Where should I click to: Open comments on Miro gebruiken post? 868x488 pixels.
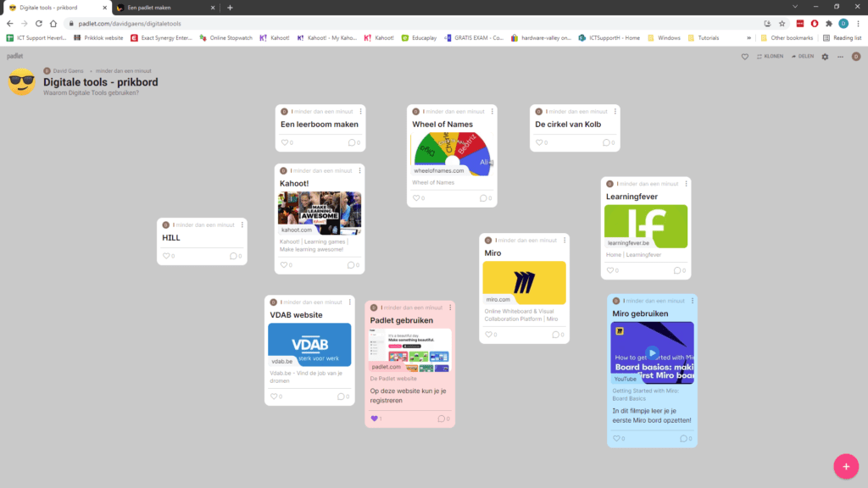pos(683,438)
